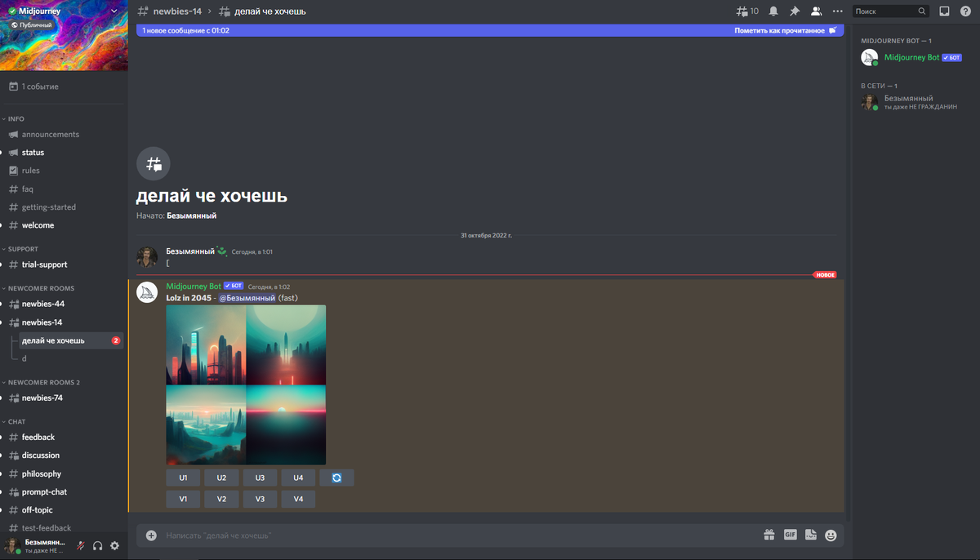980x560 pixels.
Task: Click the U4 upscale button
Action: pyautogui.click(x=298, y=478)
